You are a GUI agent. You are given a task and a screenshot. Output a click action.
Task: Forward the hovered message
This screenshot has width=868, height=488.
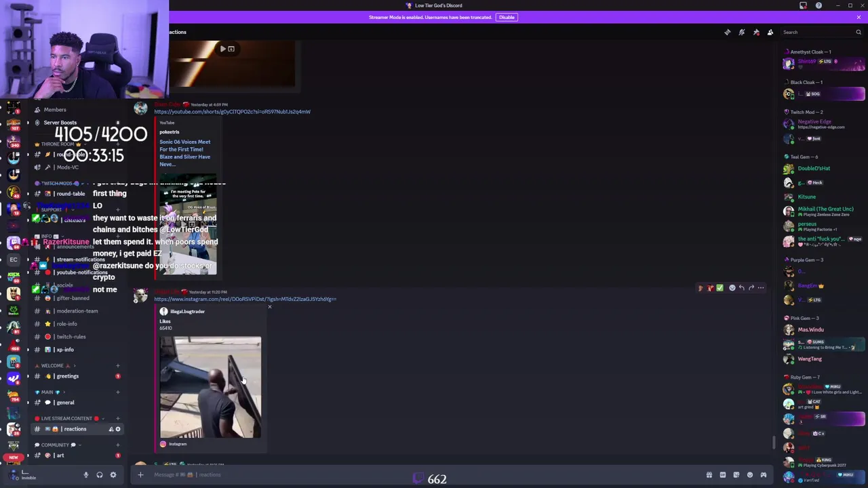pyautogui.click(x=751, y=288)
